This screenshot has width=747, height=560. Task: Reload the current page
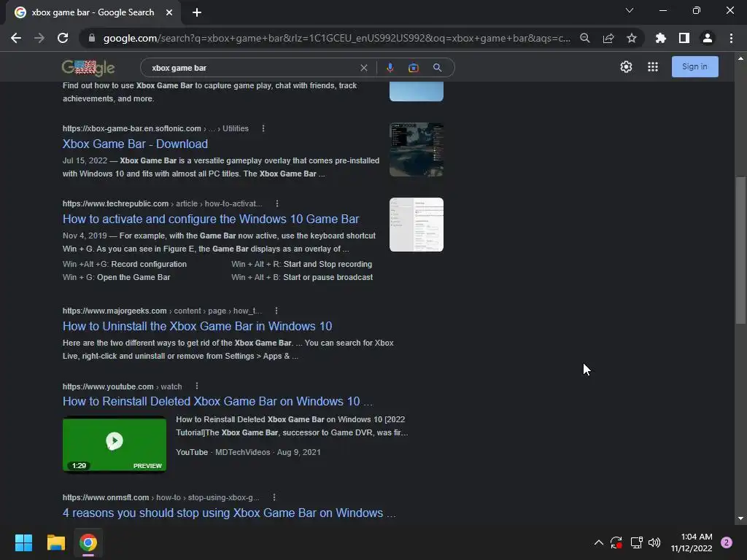[63, 38]
